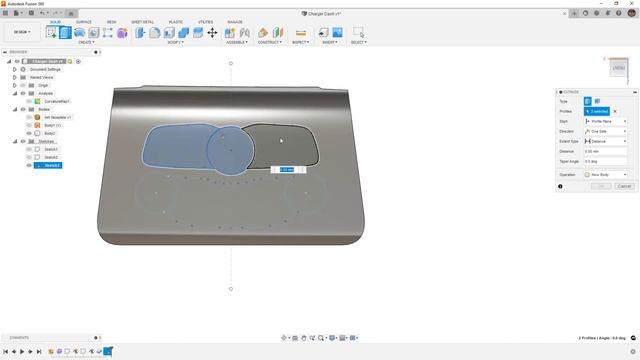Click the Save icon in title bar
The width and height of the screenshot is (640, 360).
[x=31, y=13]
